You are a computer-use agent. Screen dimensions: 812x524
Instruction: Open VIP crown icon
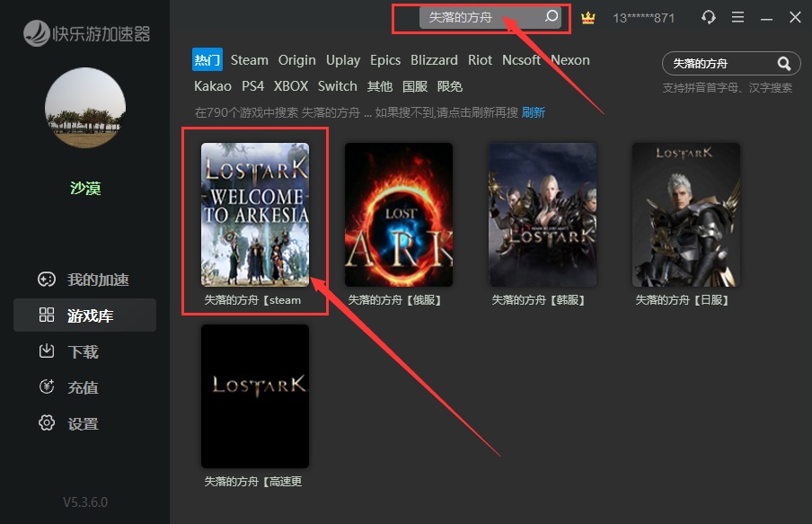coord(587,18)
